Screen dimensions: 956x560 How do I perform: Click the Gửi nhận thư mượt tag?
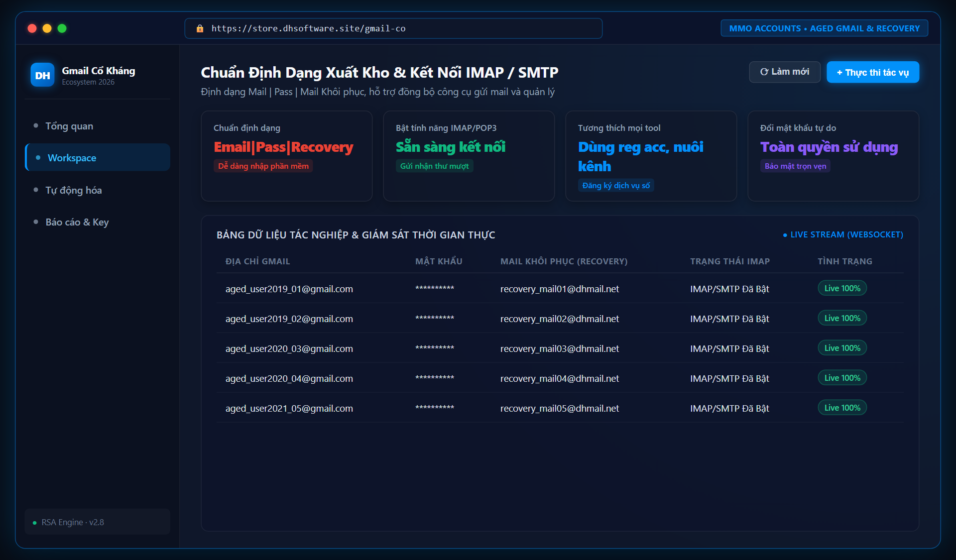(434, 166)
